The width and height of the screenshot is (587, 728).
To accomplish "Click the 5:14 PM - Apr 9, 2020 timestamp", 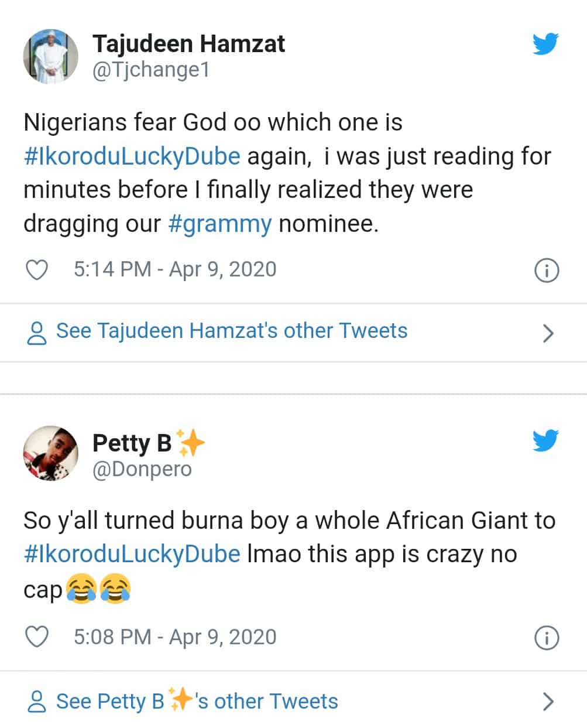I will coord(175,269).
